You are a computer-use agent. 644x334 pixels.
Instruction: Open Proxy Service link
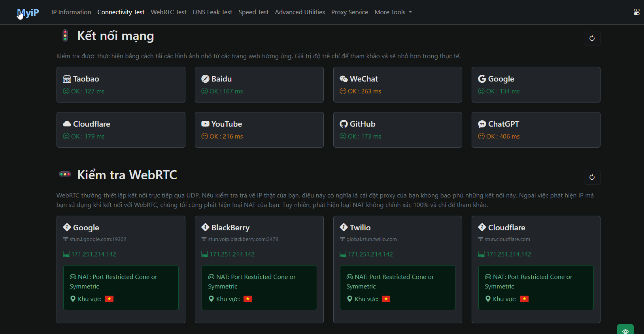point(349,12)
